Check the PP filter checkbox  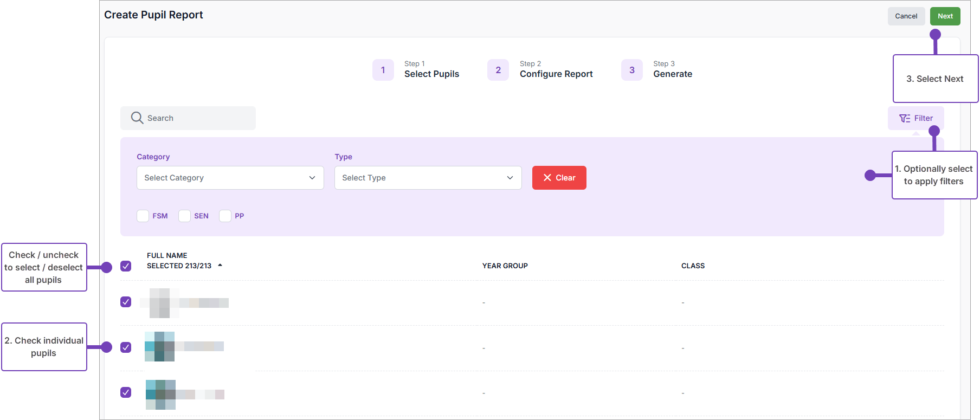(x=225, y=216)
